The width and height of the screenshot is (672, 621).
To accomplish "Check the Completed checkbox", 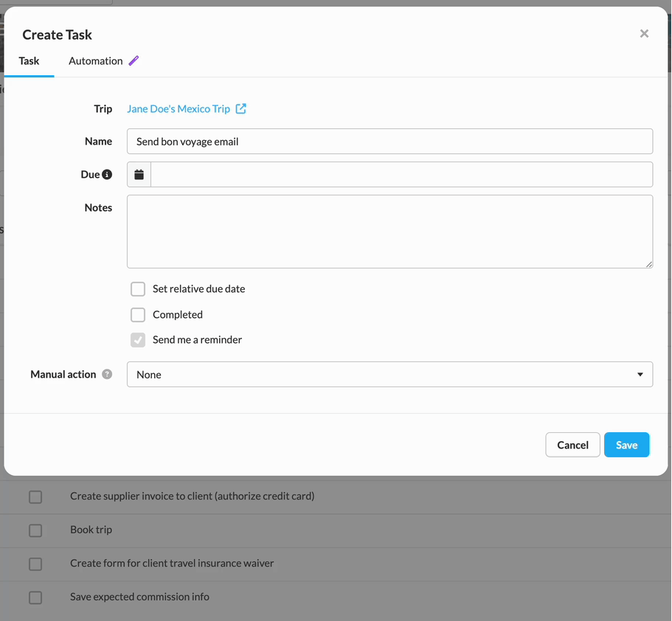I will (x=138, y=315).
